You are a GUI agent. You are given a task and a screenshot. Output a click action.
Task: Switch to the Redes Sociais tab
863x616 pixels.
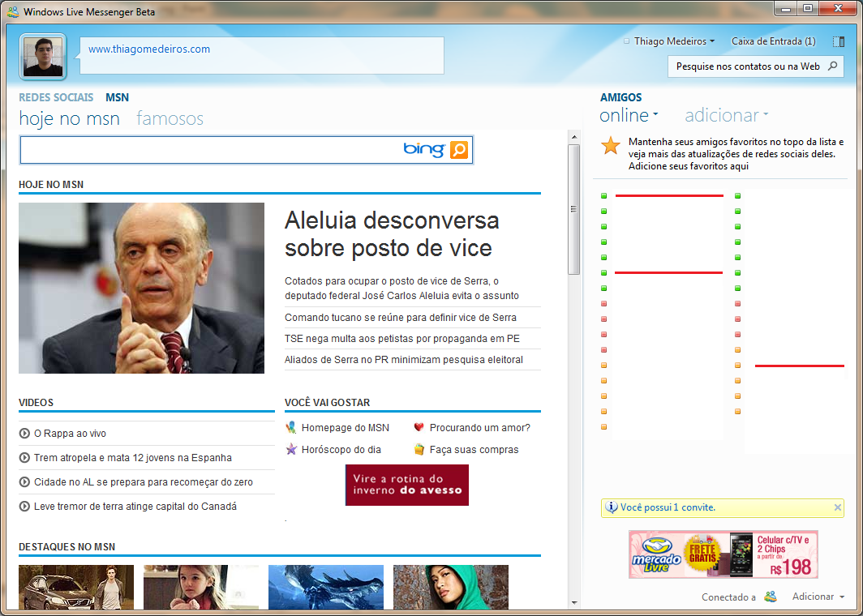click(x=56, y=97)
